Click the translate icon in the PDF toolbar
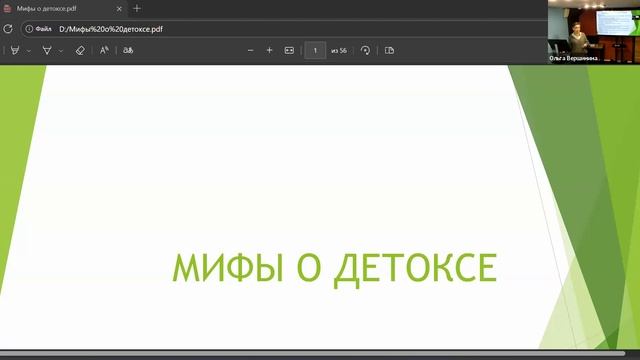Image resolution: width=640 pixels, height=360 pixels. 128,50
